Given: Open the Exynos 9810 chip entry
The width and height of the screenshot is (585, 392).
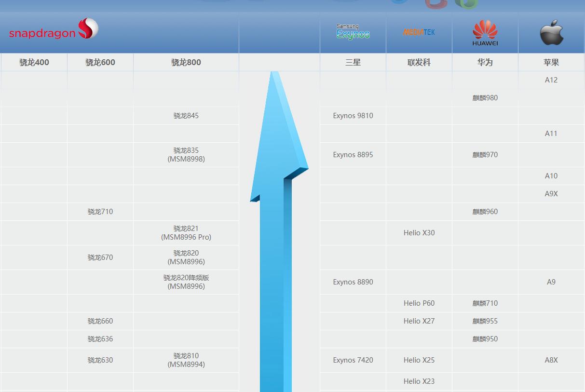Looking at the screenshot, I should 353,115.
